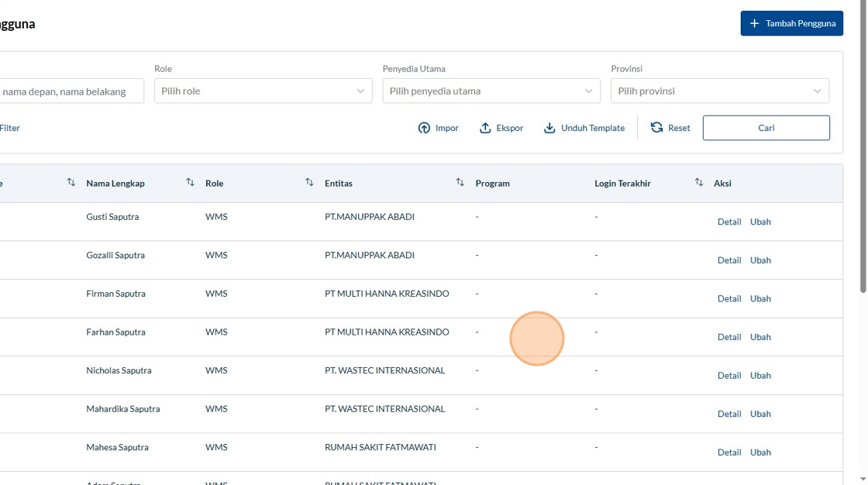Open Detail for Gusti Saputra
868x485 pixels.
coord(728,222)
